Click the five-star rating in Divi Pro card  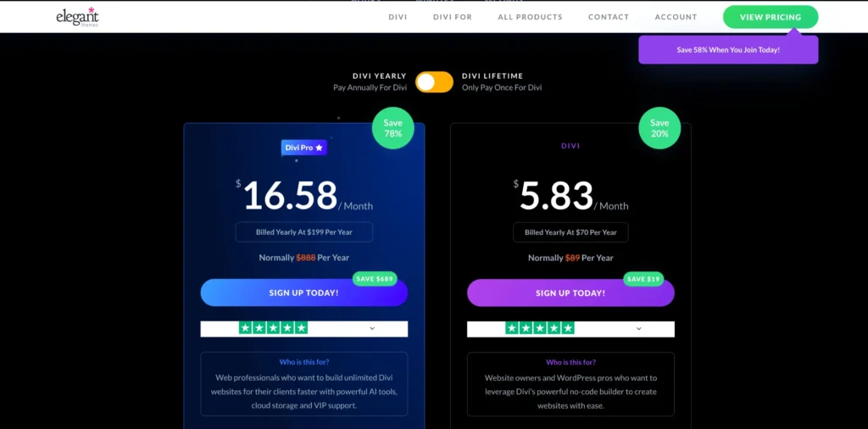pos(273,328)
